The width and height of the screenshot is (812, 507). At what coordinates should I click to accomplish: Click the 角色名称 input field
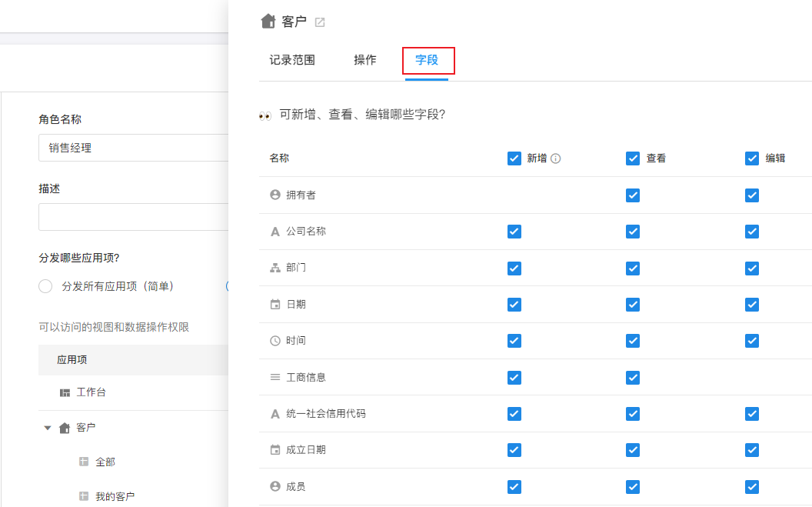coord(134,148)
